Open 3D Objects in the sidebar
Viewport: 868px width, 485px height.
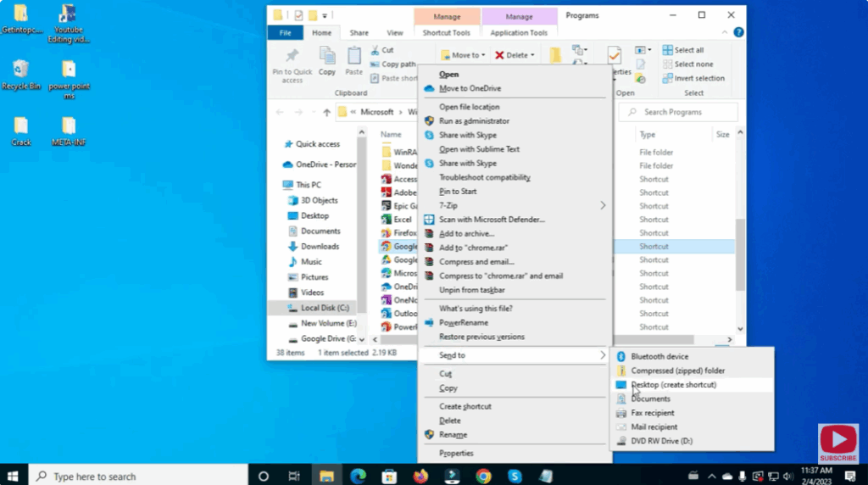click(313, 200)
